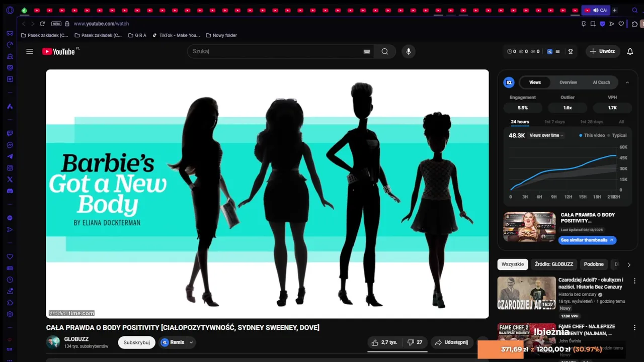Screen dimensions: 644x362
Task: Open the GLOBUZZ channel name link
Action: coord(76,339)
